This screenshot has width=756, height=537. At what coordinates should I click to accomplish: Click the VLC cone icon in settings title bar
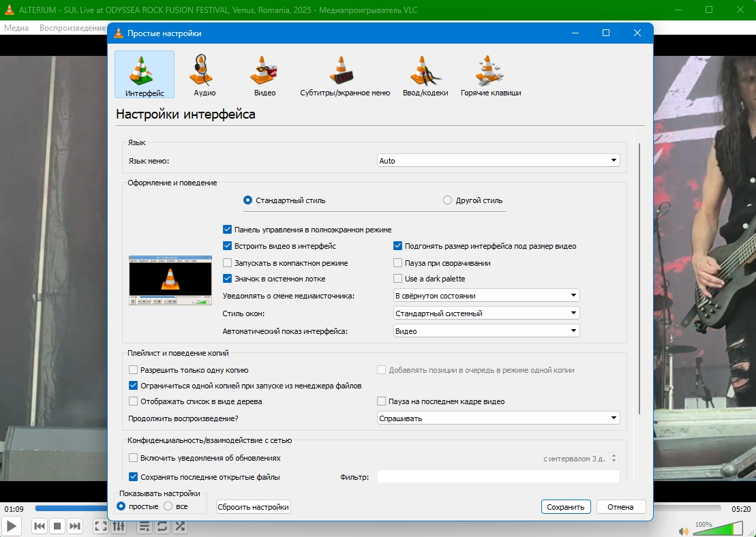[119, 33]
